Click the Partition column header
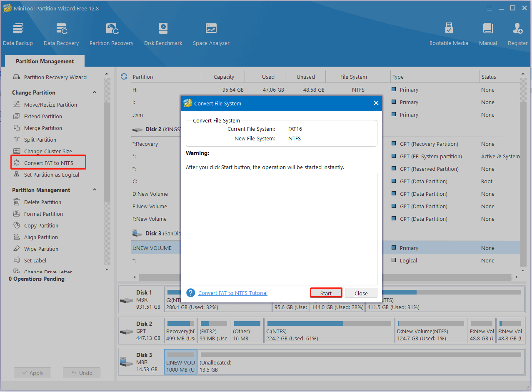532x392 pixels. click(166, 77)
